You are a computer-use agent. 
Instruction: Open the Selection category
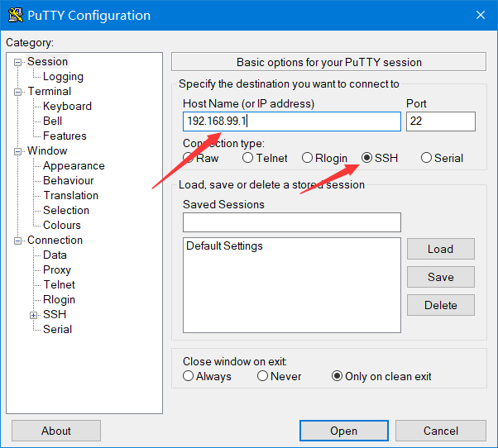point(66,210)
